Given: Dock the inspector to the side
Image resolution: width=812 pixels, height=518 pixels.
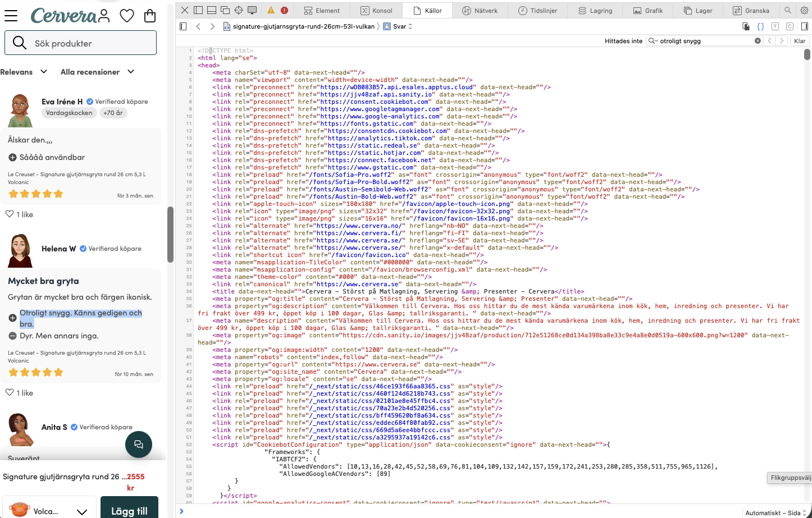Looking at the screenshot, I should point(198,10).
